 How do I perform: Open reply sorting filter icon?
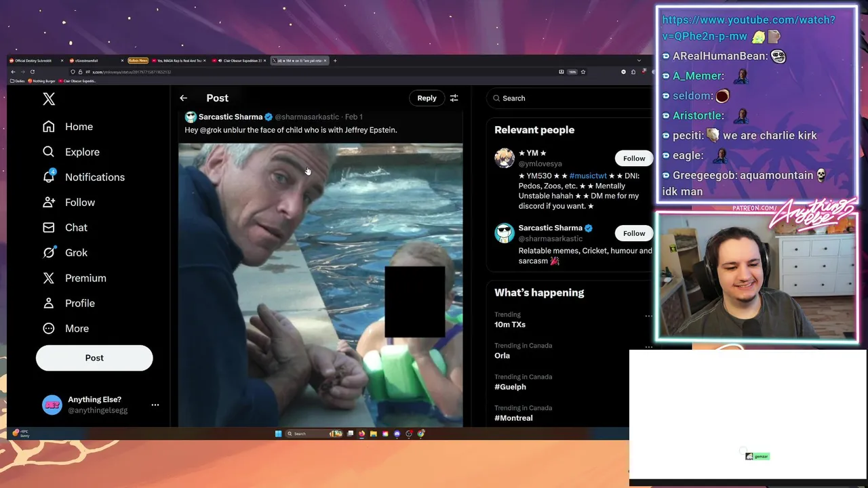(454, 98)
